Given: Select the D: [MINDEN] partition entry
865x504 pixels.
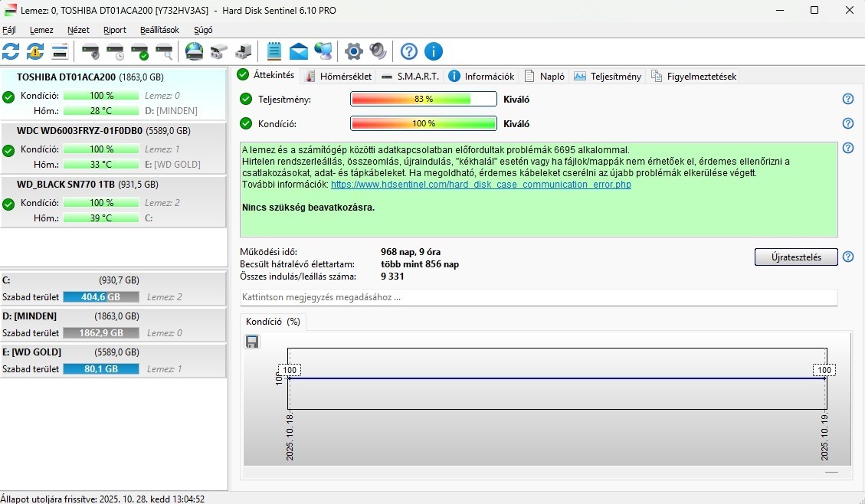Looking at the screenshot, I should (113, 324).
